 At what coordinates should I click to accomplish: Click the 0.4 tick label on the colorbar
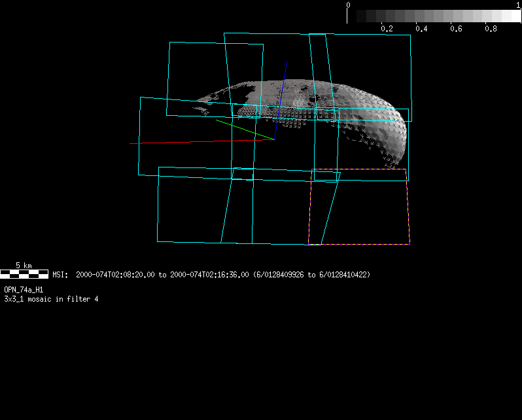(421, 29)
